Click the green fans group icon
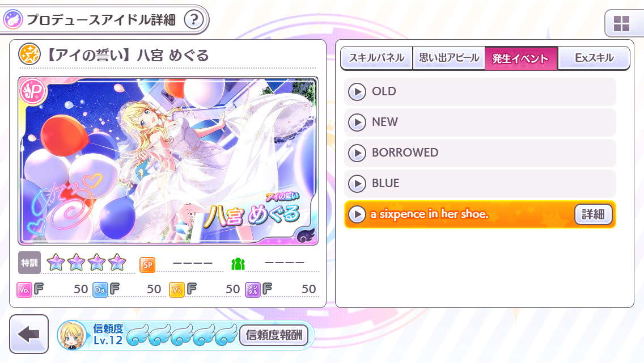 click(x=238, y=264)
